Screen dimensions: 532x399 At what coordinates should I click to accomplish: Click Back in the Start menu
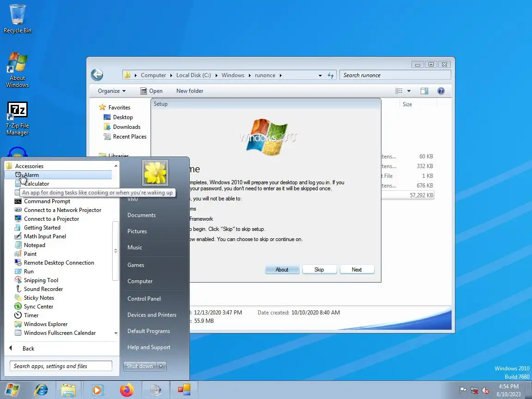(x=61, y=349)
